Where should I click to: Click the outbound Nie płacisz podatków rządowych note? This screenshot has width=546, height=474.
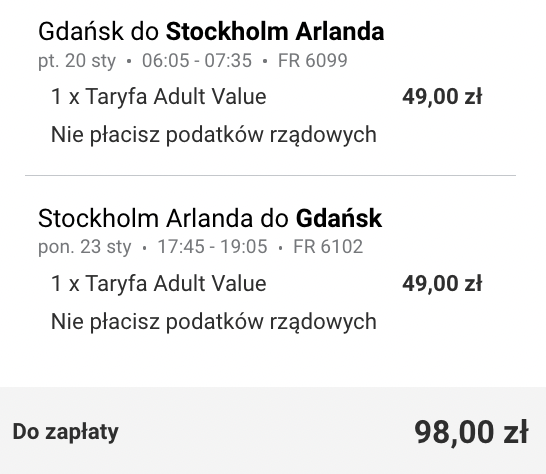coord(213,135)
